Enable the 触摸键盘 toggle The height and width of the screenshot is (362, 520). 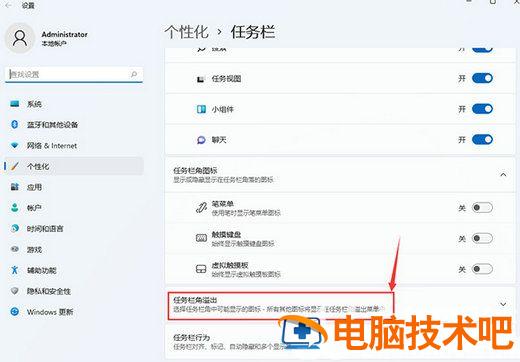482,238
